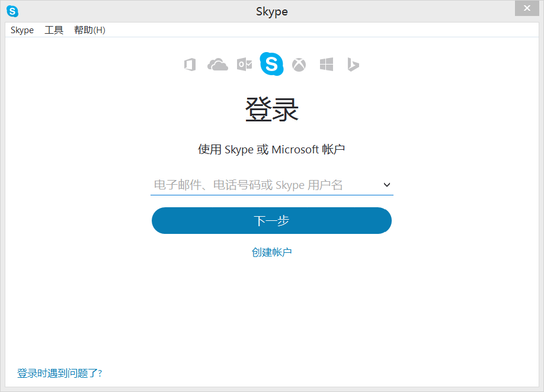
Task: Expand the saved accounts dropdown arrow
Action: click(x=387, y=185)
